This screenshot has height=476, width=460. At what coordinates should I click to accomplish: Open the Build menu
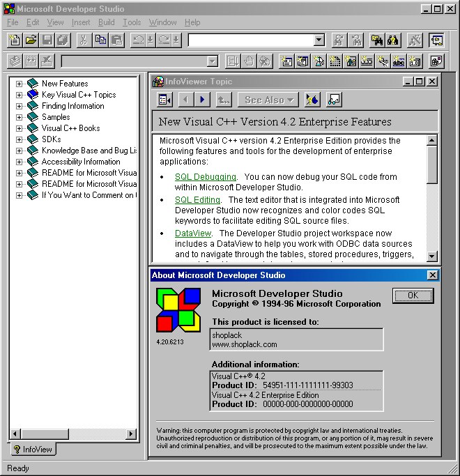[x=106, y=22]
